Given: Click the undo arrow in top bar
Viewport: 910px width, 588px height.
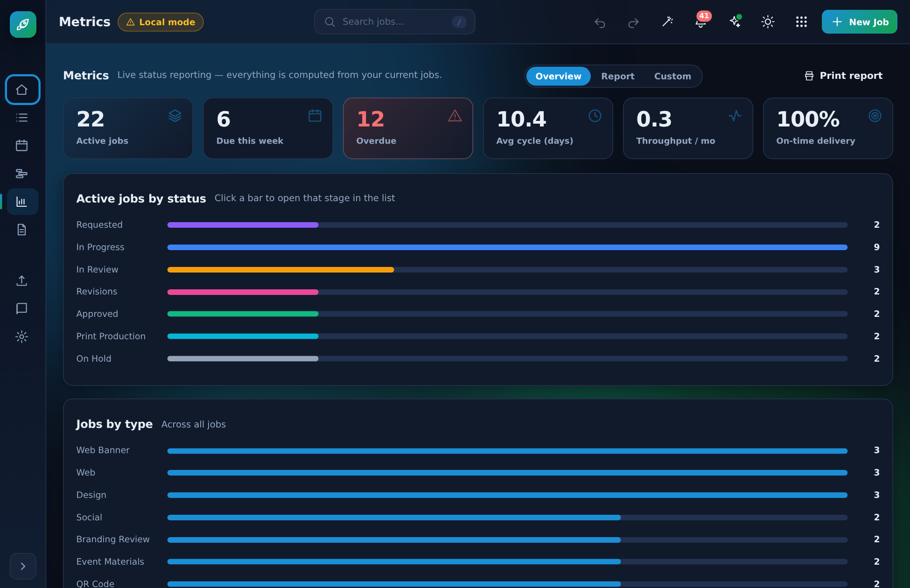Looking at the screenshot, I should pyautogui.click(x=600, y=22).
